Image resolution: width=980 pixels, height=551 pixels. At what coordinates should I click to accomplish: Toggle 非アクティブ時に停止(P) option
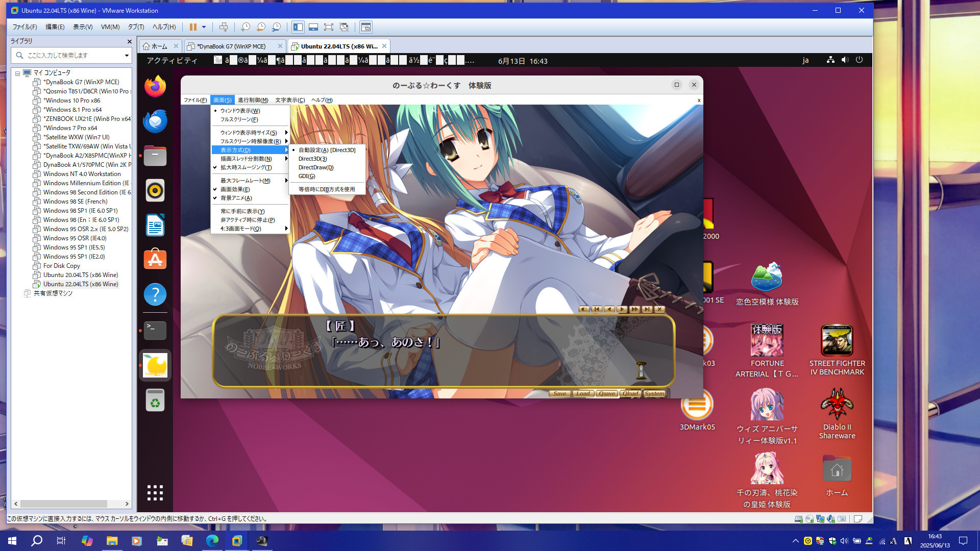click(x=250, y=220)
